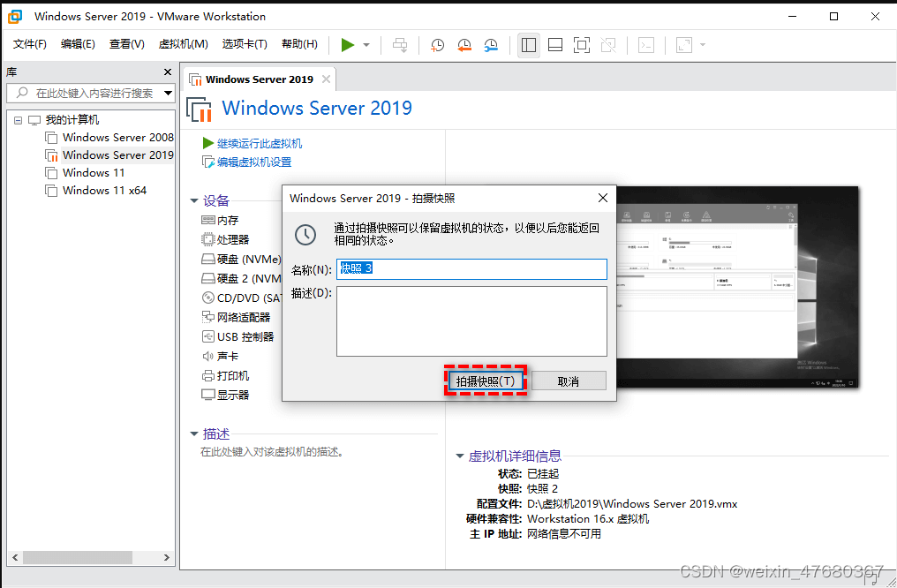The image size is (897, 588).
Task: Select Windows 11 in library tree
Action: tap(94, 173)
